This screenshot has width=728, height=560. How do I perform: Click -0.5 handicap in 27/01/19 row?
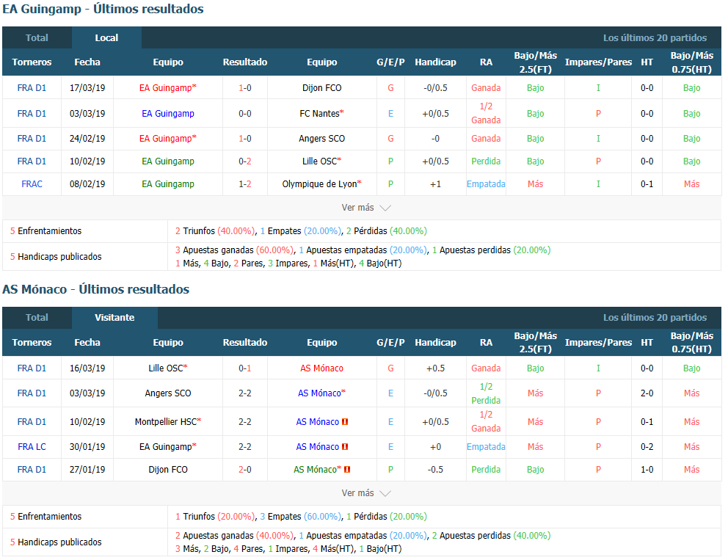pos(435,470)
